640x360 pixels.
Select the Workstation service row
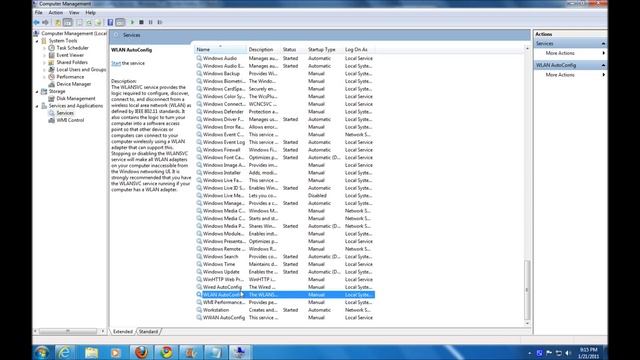click(285, 310)
